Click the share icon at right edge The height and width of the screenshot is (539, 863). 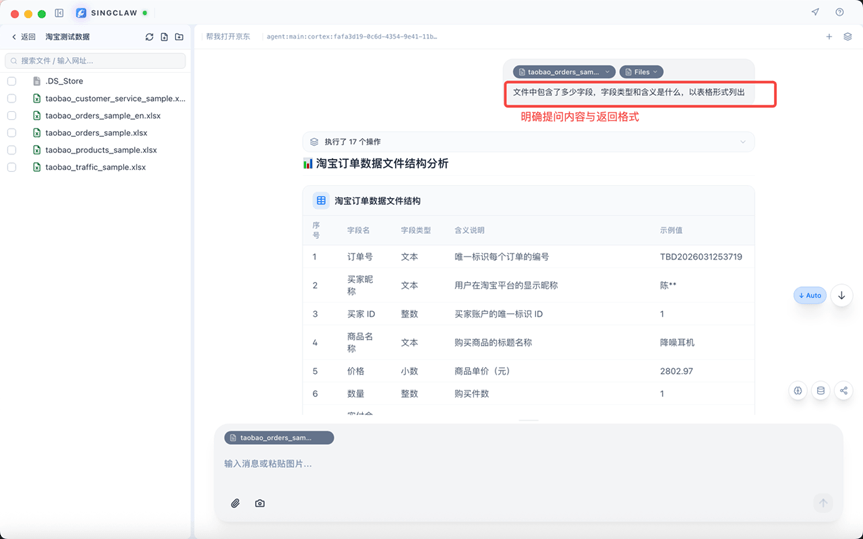click(843, 391)
